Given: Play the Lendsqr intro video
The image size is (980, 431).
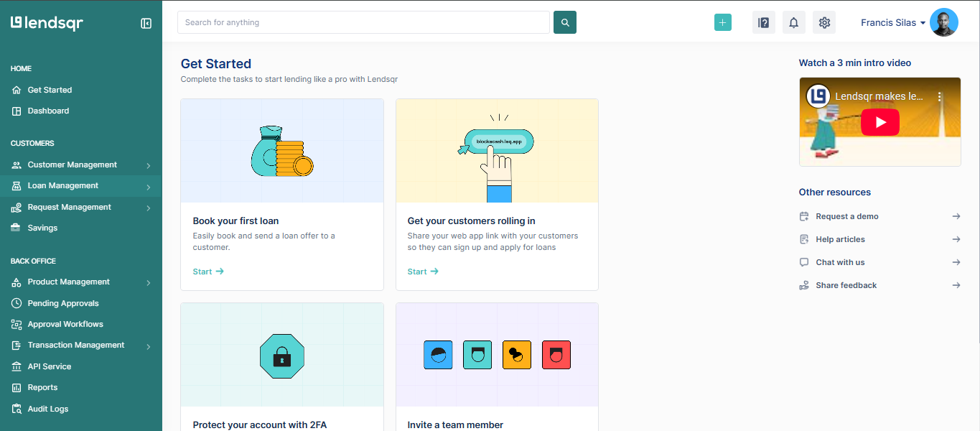Looking at the screenshot, I should (879, 121).
